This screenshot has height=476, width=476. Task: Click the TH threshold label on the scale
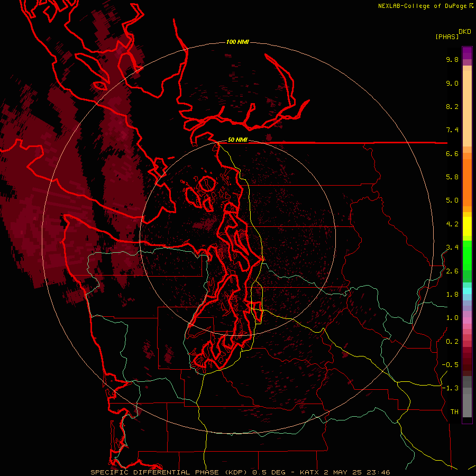coord(454,412)
